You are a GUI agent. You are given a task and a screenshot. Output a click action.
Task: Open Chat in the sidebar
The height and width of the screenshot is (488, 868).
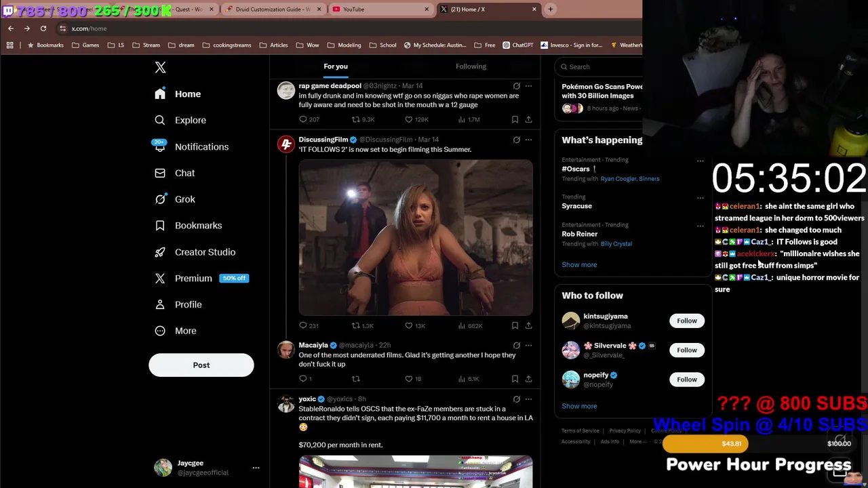click(x=175, y=173)
